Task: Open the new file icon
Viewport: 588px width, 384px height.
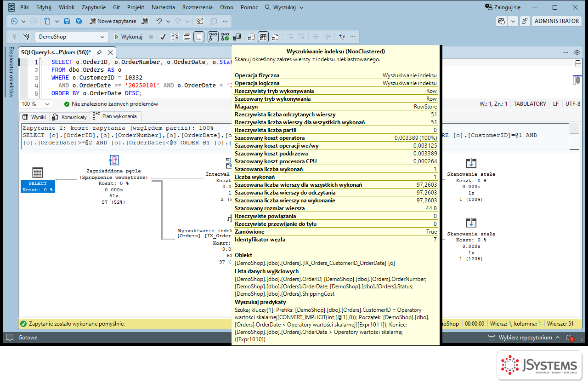Action: (x=47, y=21)
